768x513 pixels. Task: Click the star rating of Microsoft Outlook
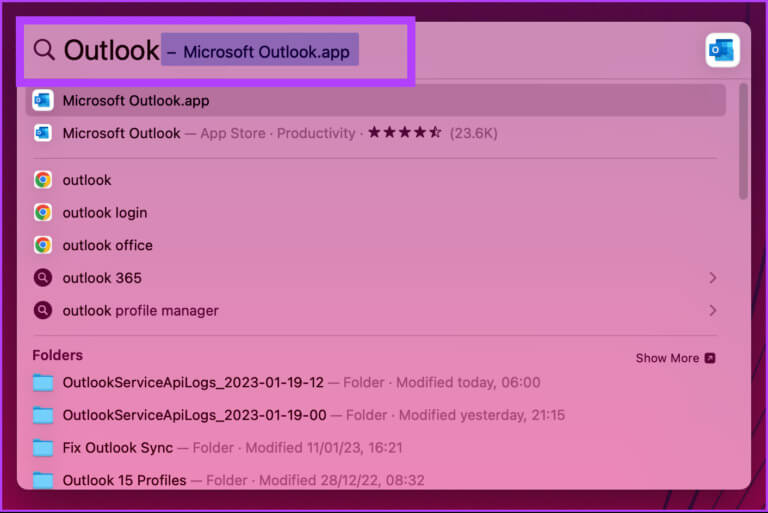coord(405,132)
